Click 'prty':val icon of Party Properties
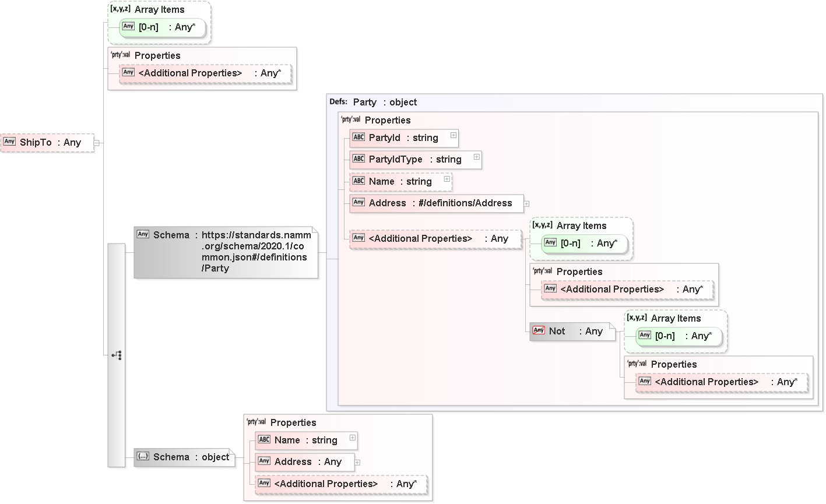 point(350,119)
